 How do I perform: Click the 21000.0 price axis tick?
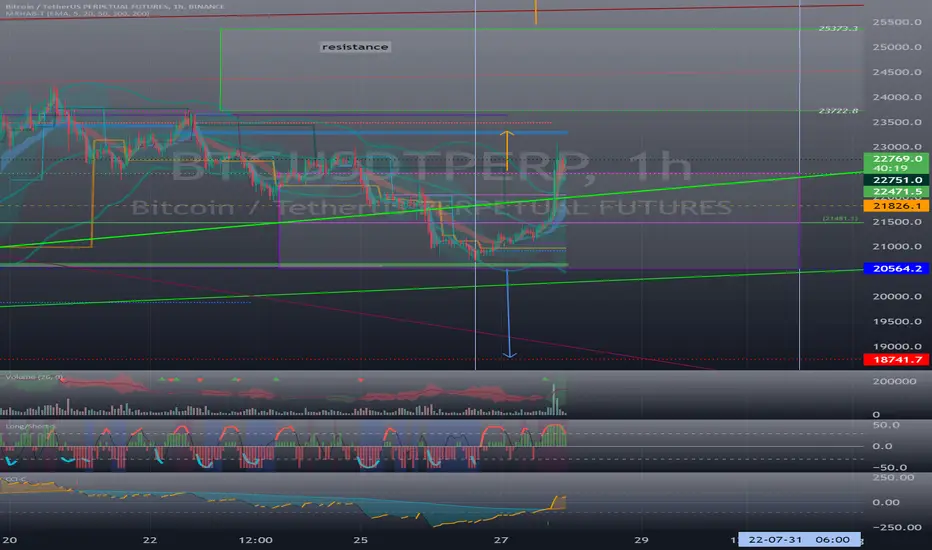[x=897, y=247]
